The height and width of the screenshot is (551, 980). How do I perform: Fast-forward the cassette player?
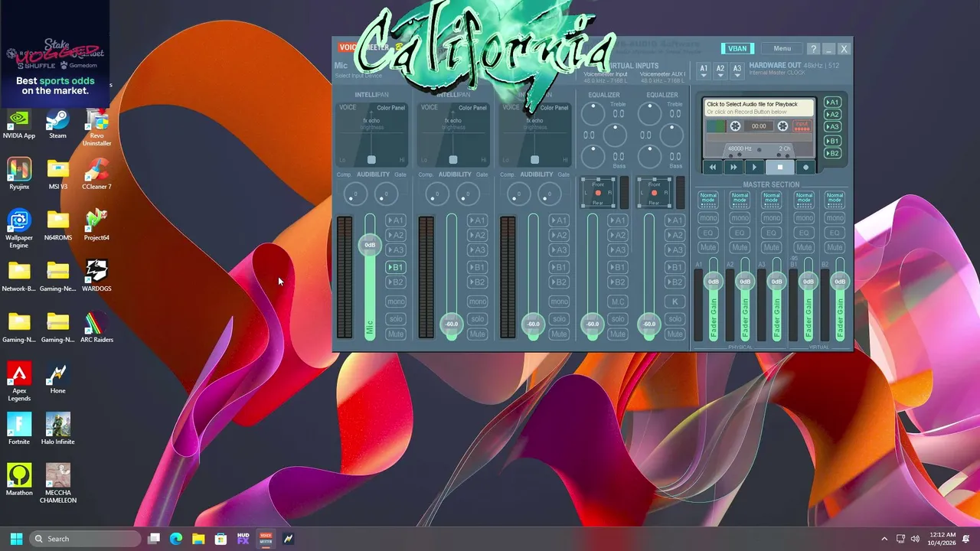[733, 167]
